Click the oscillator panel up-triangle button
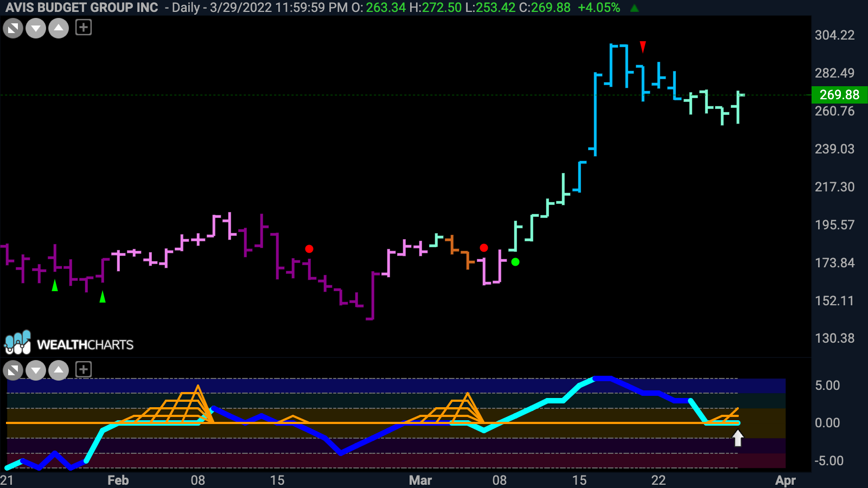The width and height of the screenshot is (868, 488). pyautogui.click(x=59, y=371)
